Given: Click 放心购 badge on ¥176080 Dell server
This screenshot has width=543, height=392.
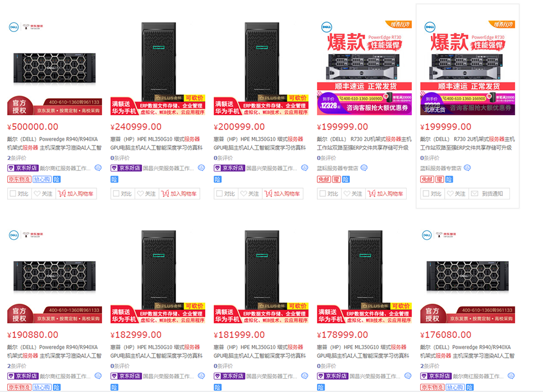Looking at the screenshot, I should click(x=455, y=387).
